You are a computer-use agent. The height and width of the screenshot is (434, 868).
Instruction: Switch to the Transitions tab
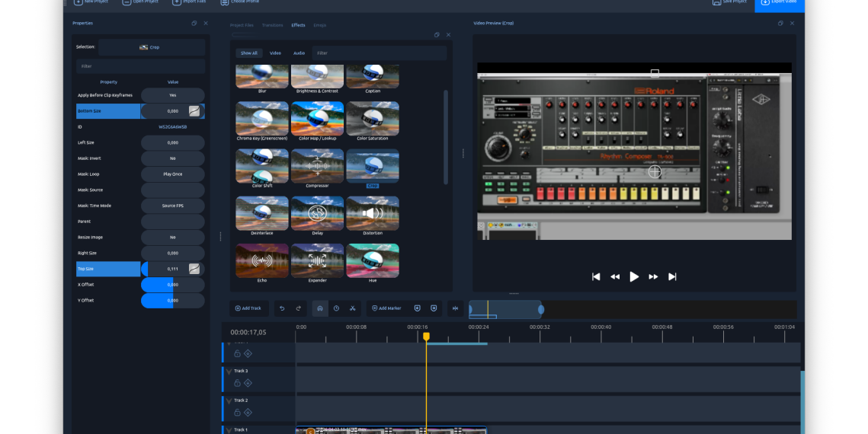coord(272,25)
